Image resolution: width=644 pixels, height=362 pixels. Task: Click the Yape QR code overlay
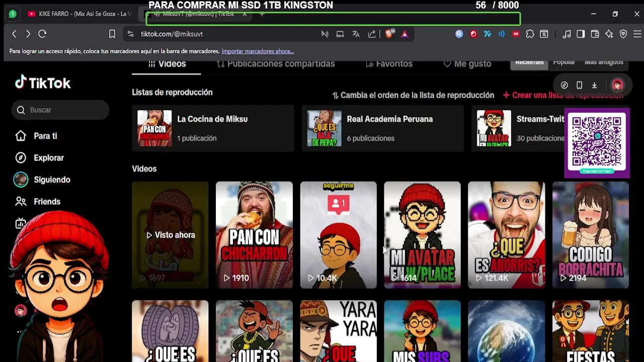597,143
